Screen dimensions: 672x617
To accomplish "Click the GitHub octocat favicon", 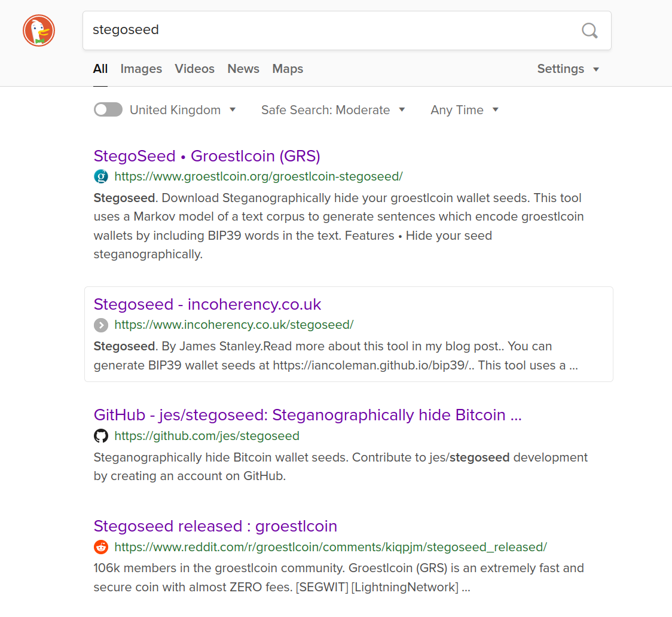I will (x=101, y=436).
